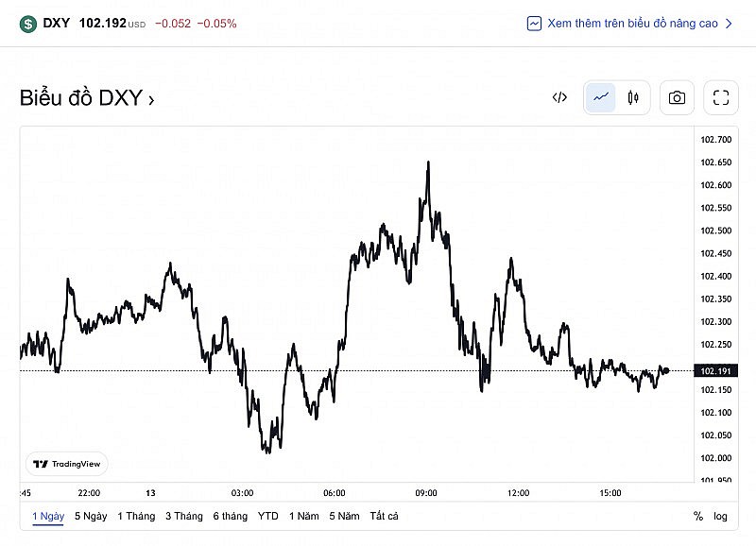Choose the 5 Năm time range
The image size is (756, 546).
pyautogui.click(x=344, y=516)
